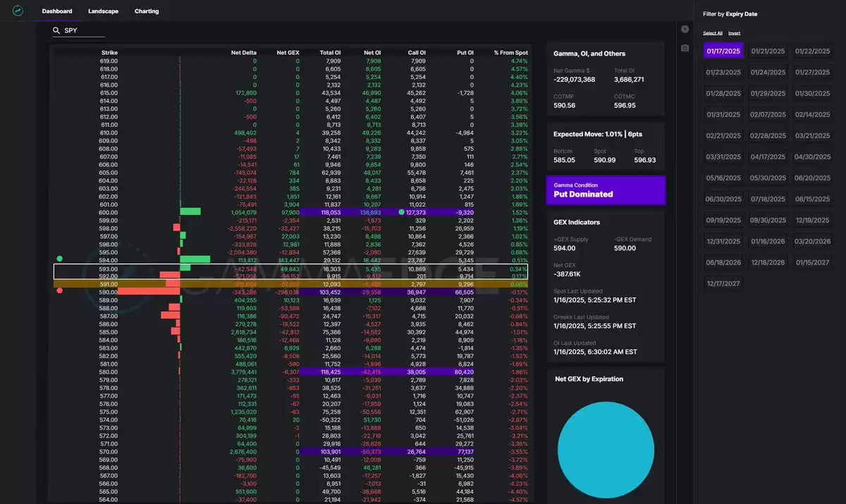The height and width of the screenshot is (504, 846).
Task: Pick the 04/17/2025 expiry button
Action: tap(768, 156)
